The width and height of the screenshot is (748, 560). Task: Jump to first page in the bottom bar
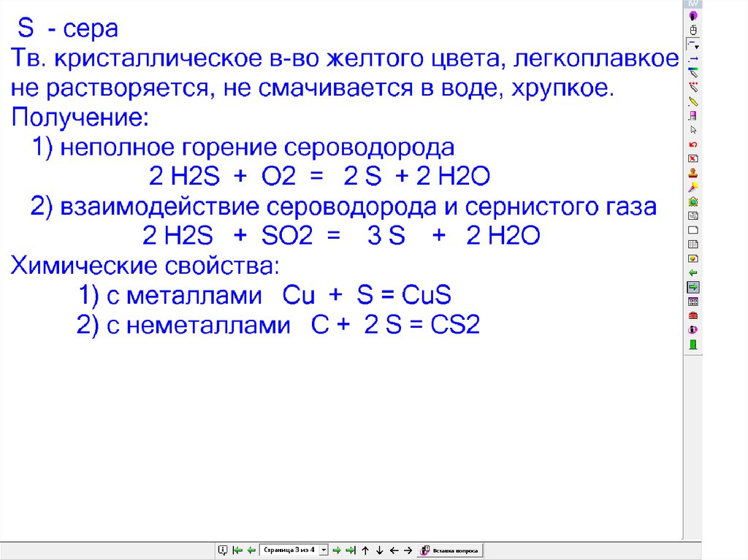pyautogui.click(x=237, y=551)
